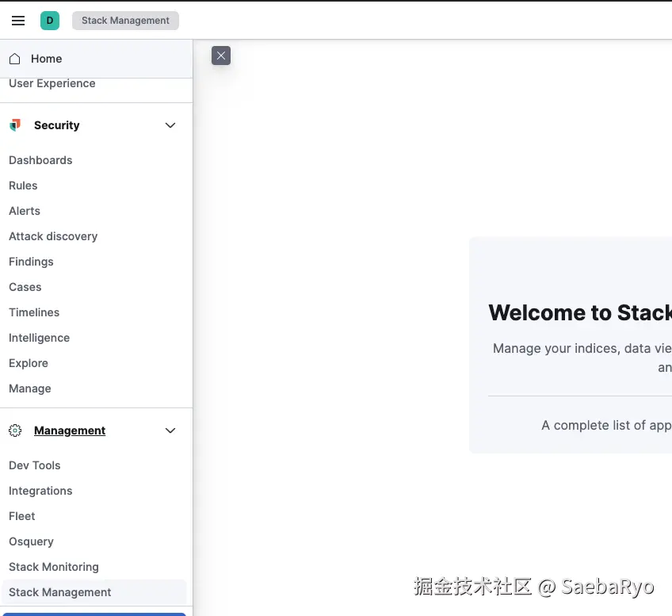Open Security Dashboards
Image resolution: width=672 pixels, height=616 pixels.
[x=40, y=160]
